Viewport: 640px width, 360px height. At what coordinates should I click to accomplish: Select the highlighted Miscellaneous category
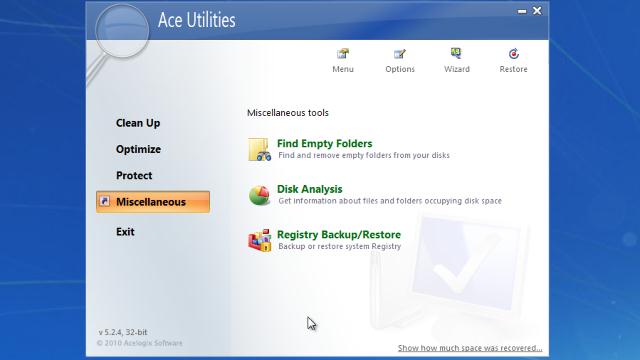tap(153, 202)
